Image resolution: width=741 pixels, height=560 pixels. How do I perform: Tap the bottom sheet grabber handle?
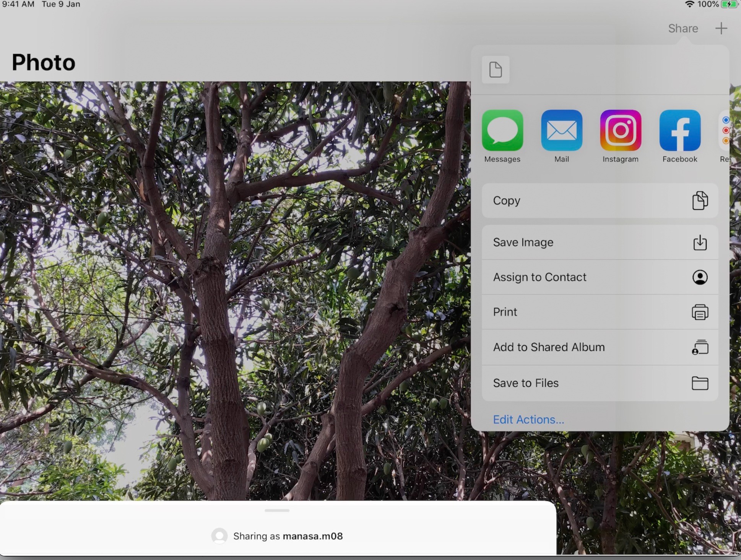coord(277,510)
